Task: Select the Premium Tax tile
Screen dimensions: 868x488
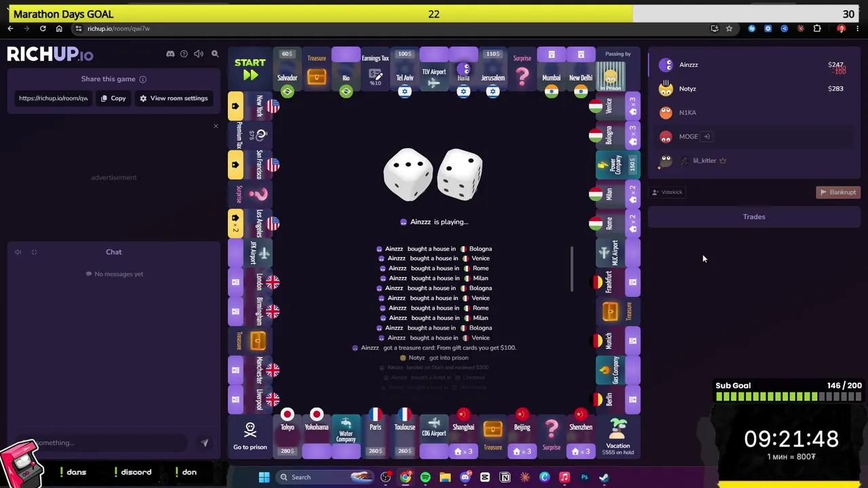Action: [x=250, y=136]
